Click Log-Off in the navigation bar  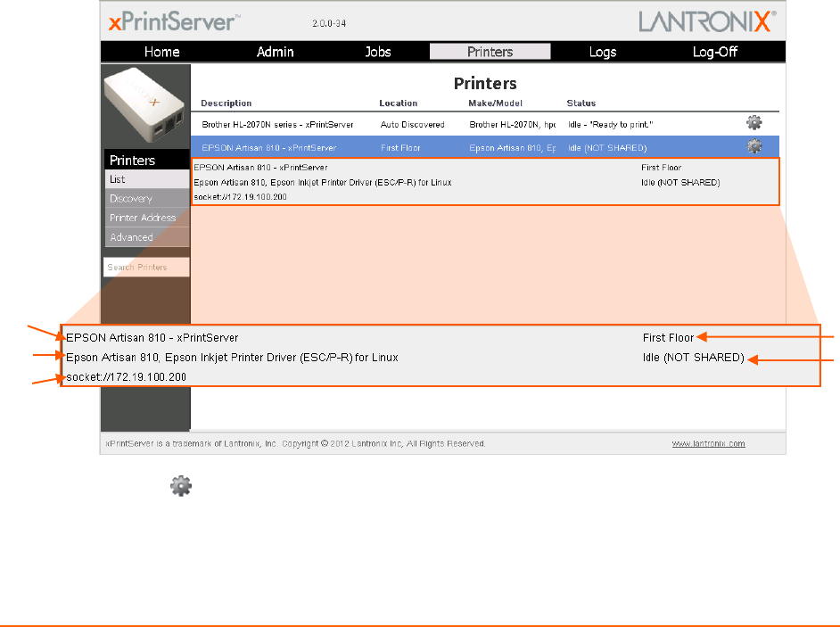pos(714,52)
